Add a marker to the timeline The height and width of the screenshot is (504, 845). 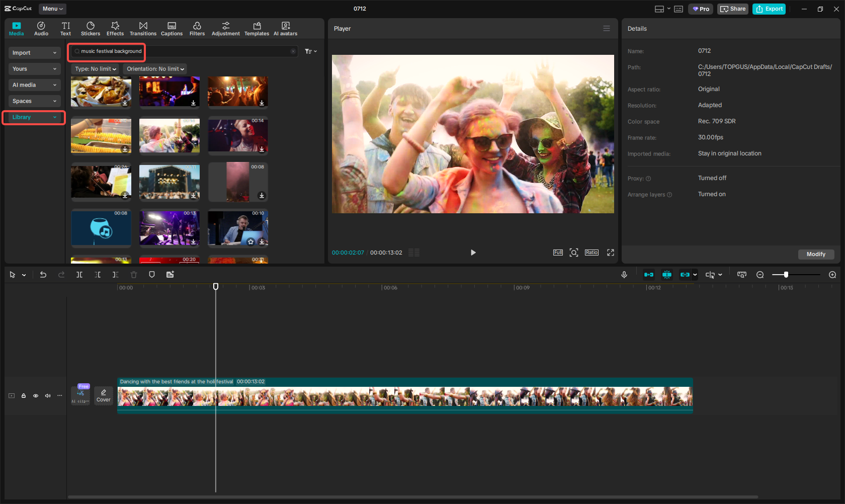click(151, 275)
